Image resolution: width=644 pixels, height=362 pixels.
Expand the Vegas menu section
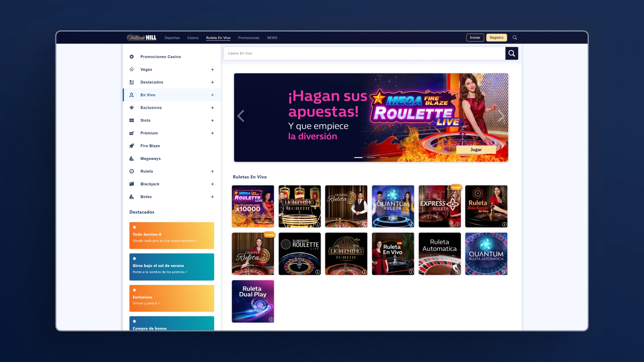pos(212,69)
